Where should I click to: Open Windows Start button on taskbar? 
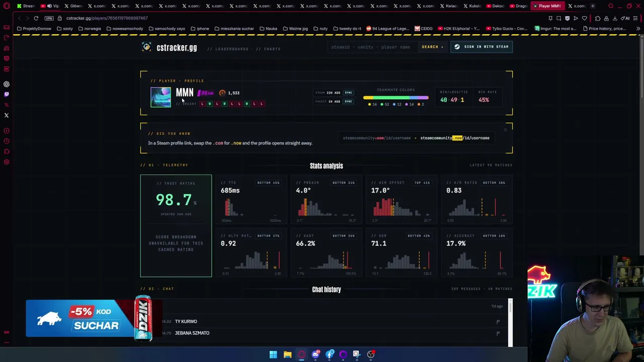tap(273, 354)
